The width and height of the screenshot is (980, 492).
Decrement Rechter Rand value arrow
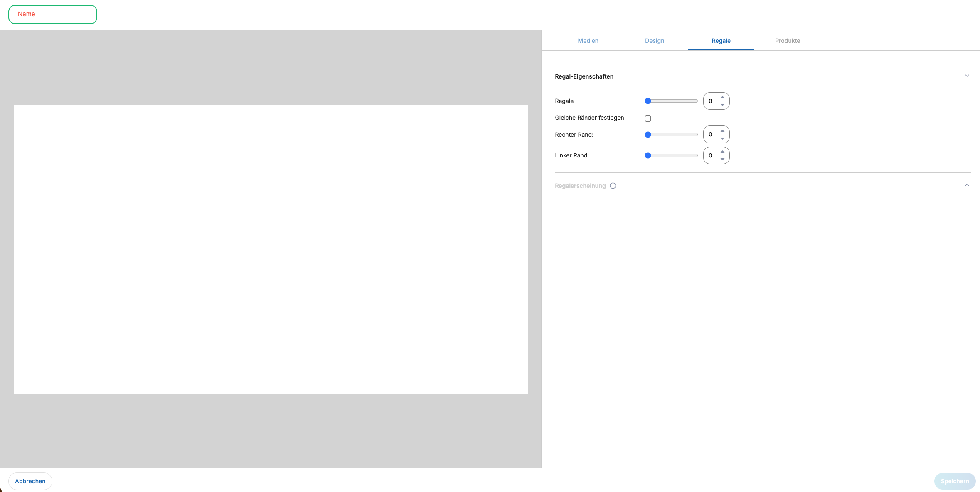coord(722,138)
